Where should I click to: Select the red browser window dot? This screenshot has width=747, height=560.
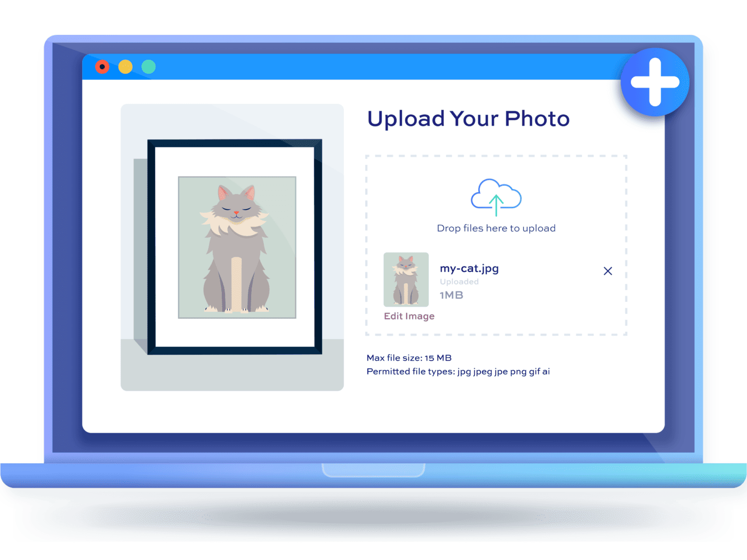coord(102,67)
